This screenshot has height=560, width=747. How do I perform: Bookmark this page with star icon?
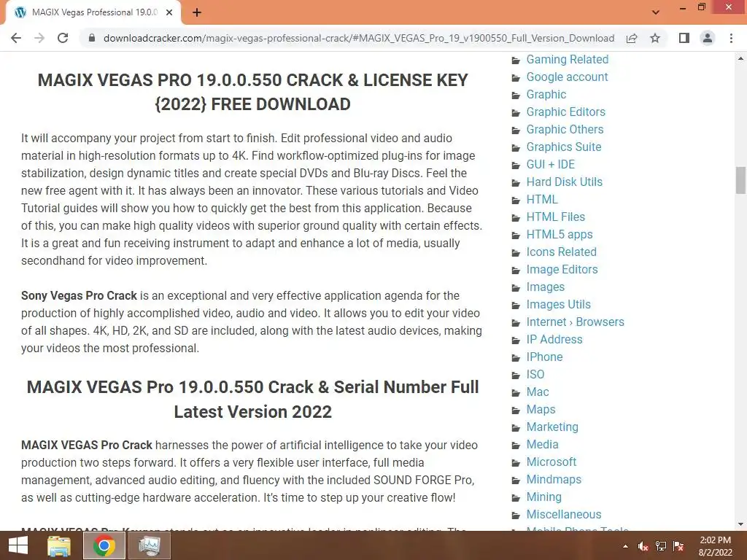(655, 38)
